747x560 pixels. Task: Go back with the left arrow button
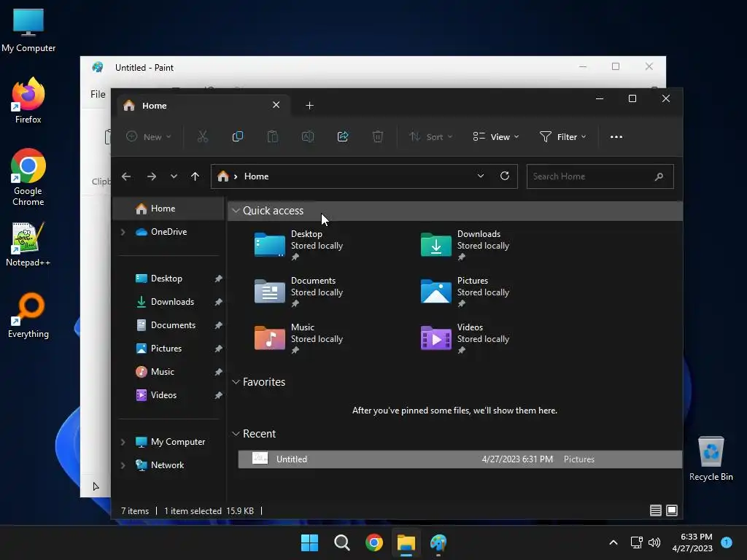(126, 176)
